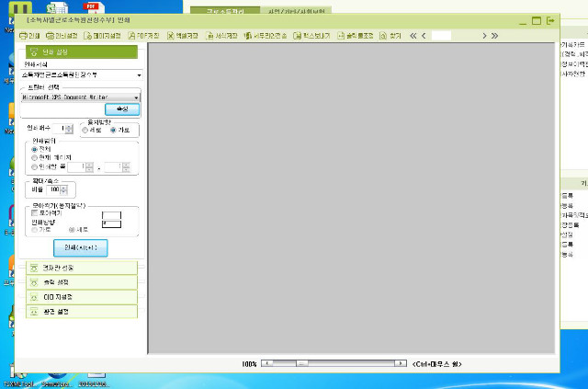This screenshot has height=389, width=588.
Task: Go to the next page arrow
Action: 483,35
